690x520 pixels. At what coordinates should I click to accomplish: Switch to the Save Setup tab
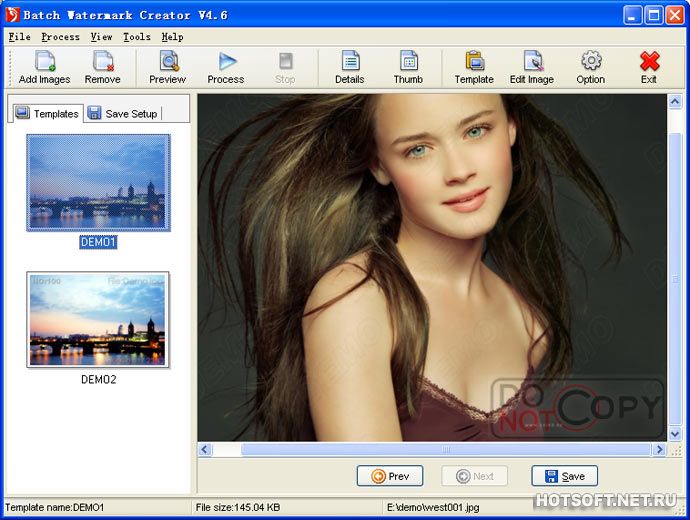[123, 113]
